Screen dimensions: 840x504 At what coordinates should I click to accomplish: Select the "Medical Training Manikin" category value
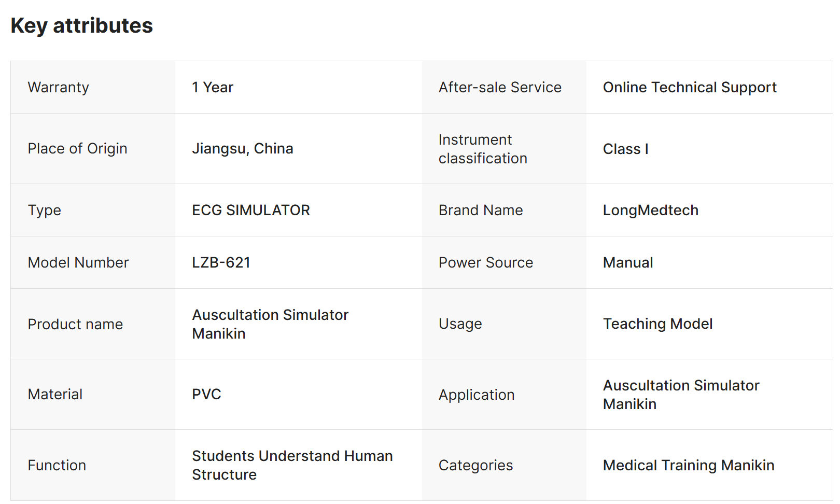(688, 465)
